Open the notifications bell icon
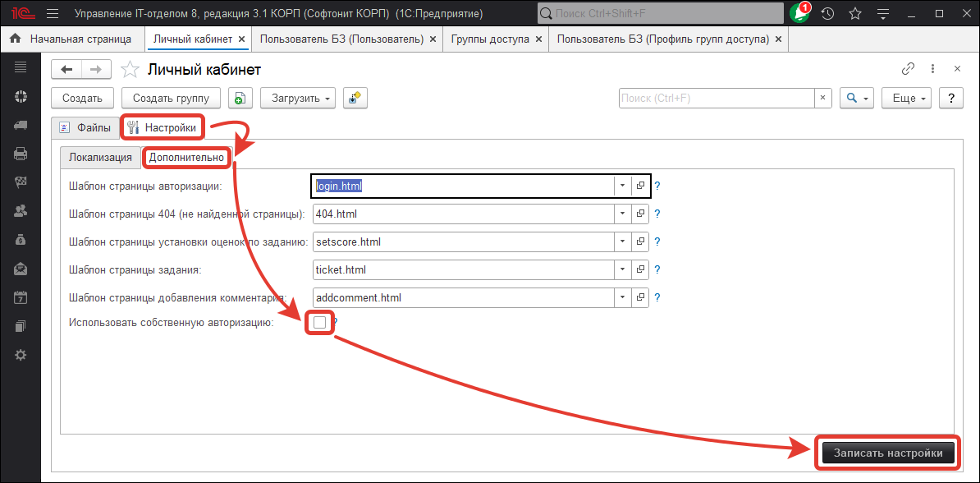 pyautogui.click(x=799, y=14)
